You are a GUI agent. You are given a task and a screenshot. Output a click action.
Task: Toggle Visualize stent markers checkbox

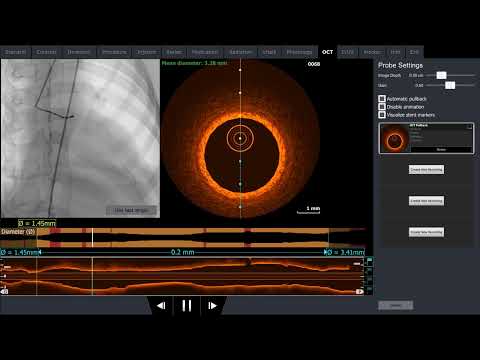(x=382, y=115)
